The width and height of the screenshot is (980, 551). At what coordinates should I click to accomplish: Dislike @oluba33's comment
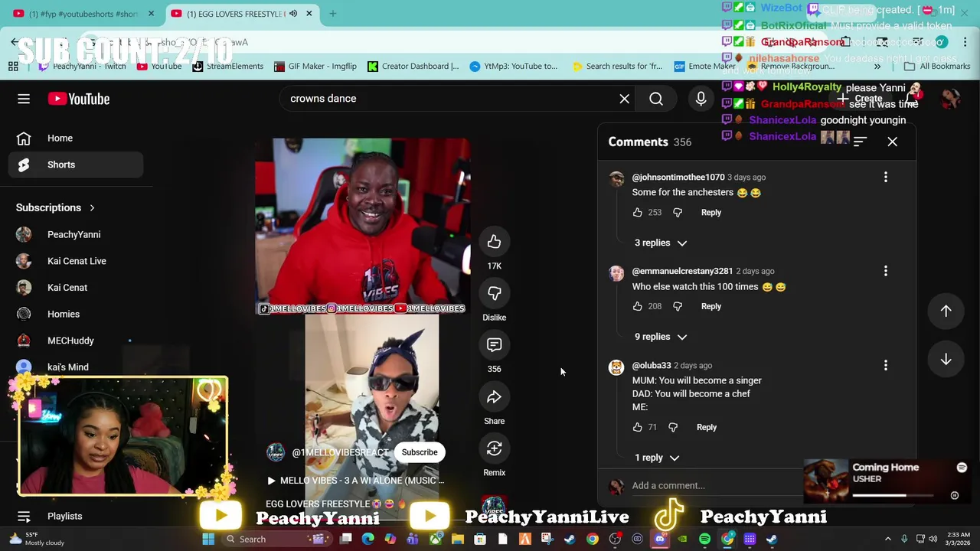(x=673, y=427)
